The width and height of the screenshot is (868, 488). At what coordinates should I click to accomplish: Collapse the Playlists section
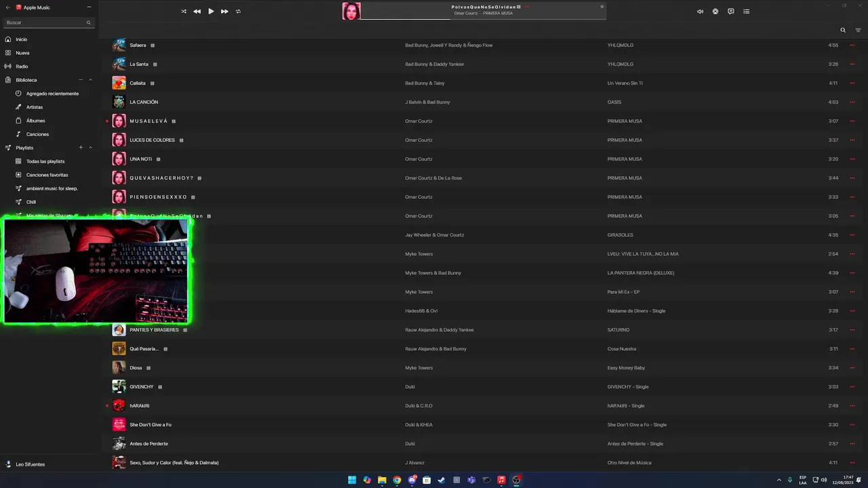click(x=90, y=148)
